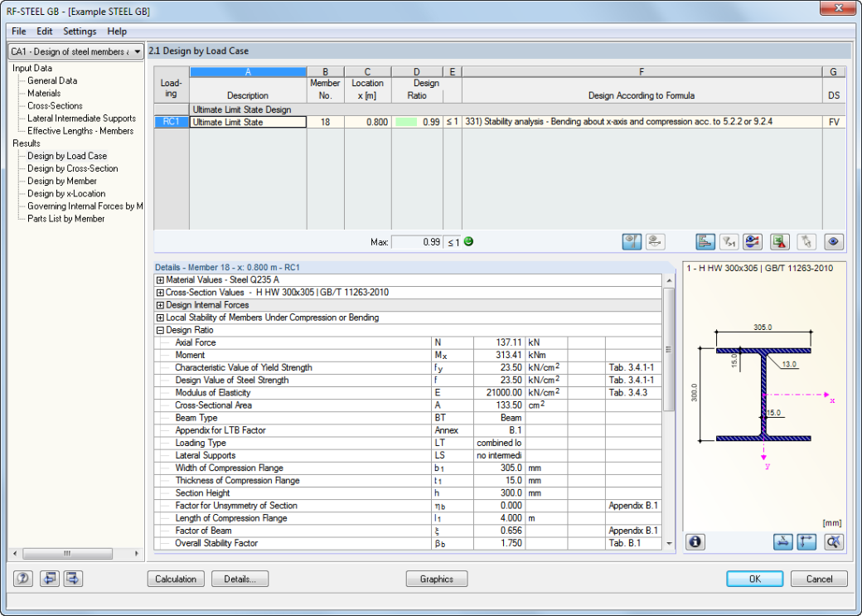Click the print cross-section graphic icon

tap(834, 542)
